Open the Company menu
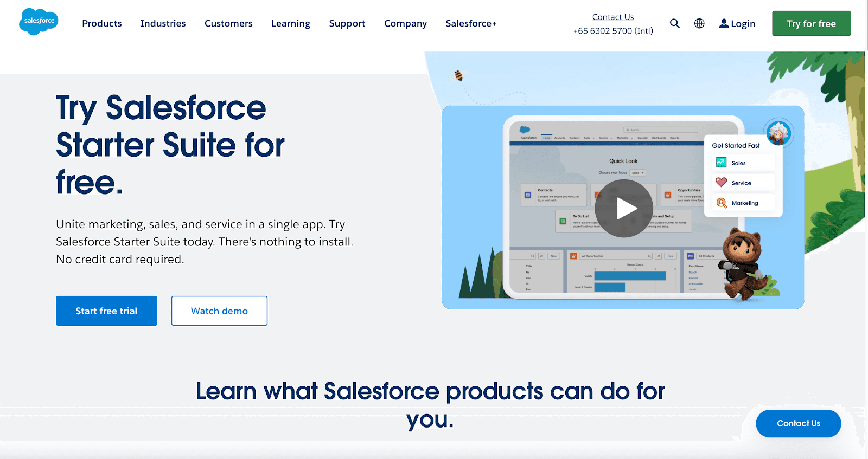The width and height of the screenshot is (868, 459). 406,23
